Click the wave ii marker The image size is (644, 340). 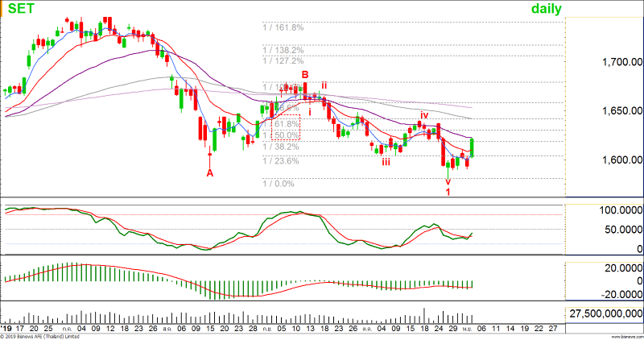coord(324,85)
